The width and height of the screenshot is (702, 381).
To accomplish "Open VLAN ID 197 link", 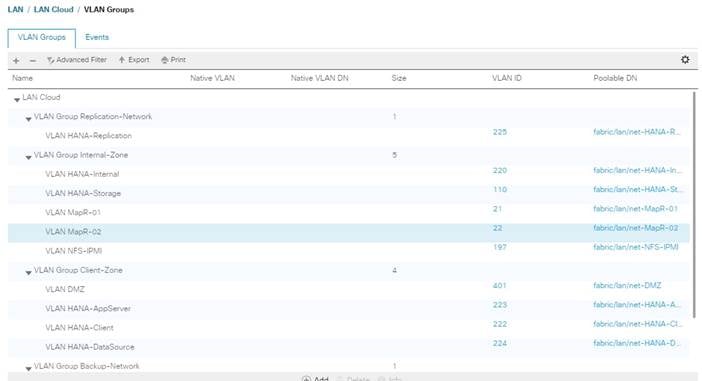I will 500,248.
